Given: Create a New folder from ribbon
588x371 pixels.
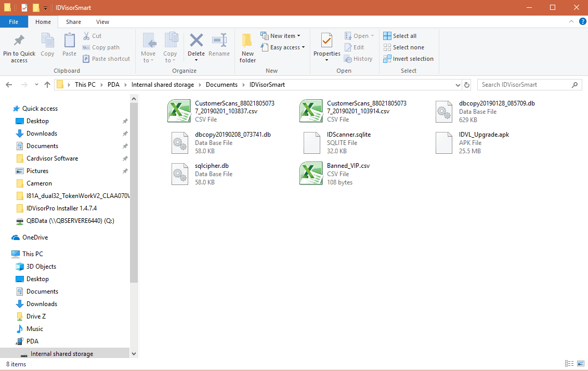Looking at the screenshot, I should pyautogui.click(x=247, y=47).
